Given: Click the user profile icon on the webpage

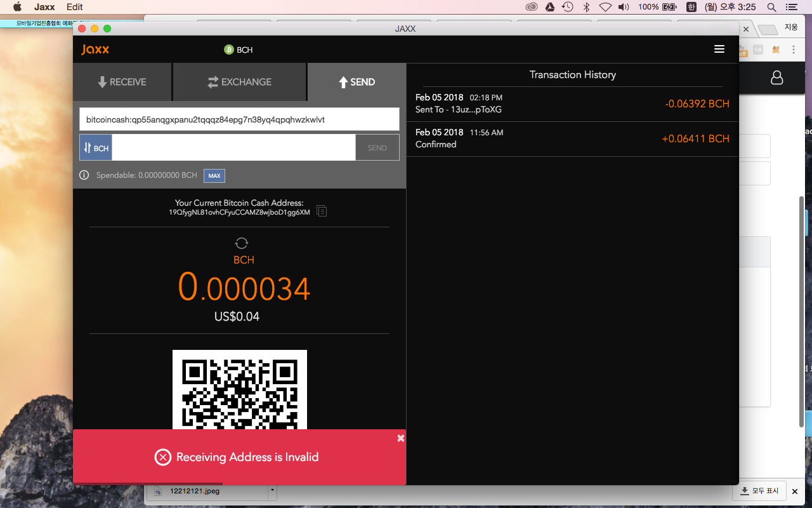Looking at the screenshot, I should click(776, 78).
